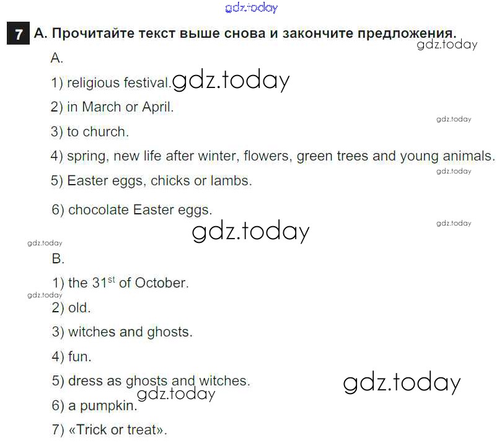Click the section "B." label

click(58, 259)
